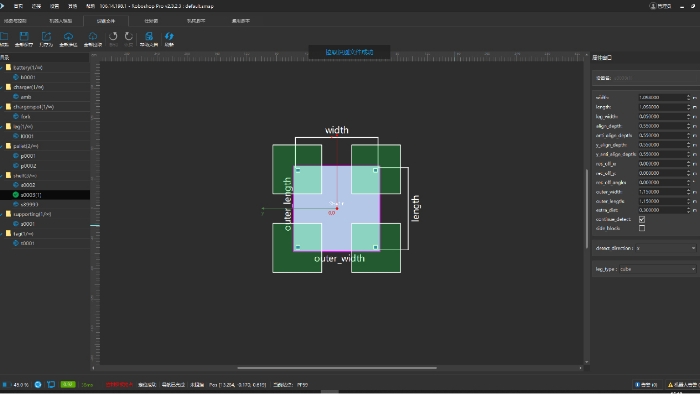Image resolution: width=700 pixels, height=394 pixels.
Task: Click the outer_length stepper arrows
Action: (x=688, y=201)
